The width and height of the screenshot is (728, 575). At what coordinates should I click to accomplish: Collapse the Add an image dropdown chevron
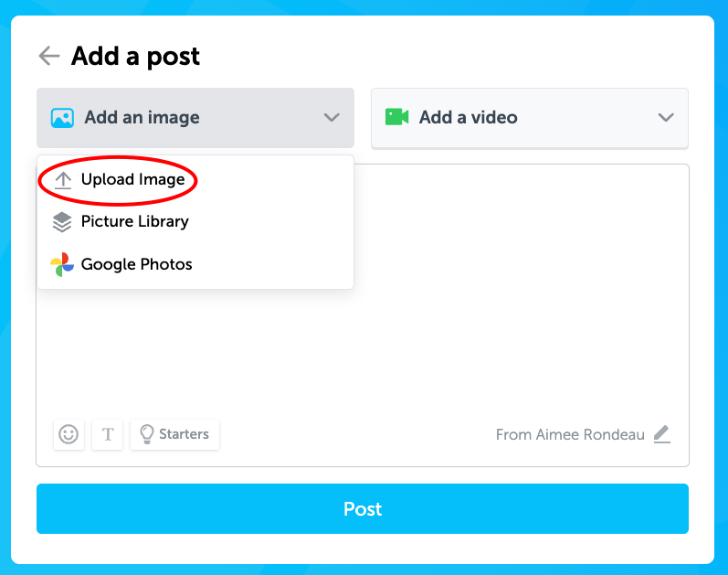pos(332,118)
